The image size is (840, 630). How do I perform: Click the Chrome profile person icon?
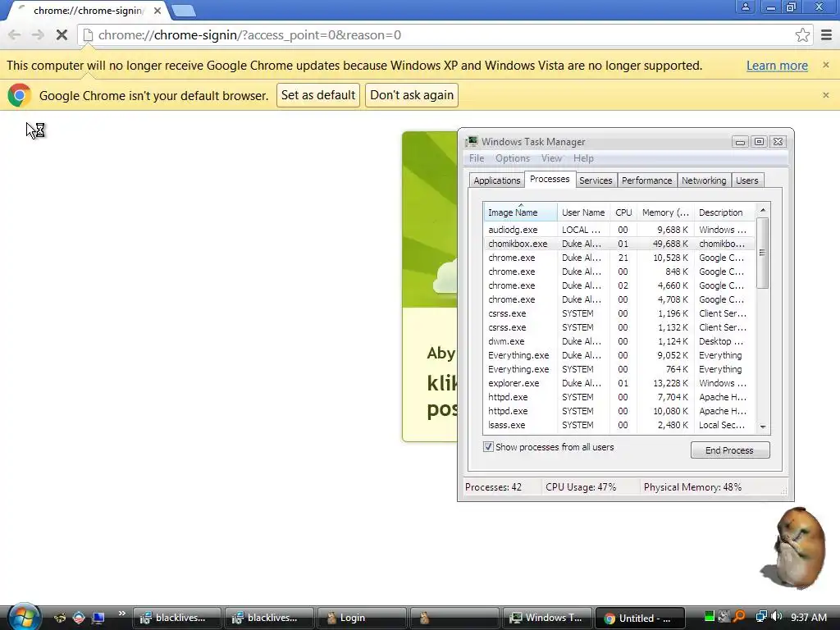click(x=745, y=7)
